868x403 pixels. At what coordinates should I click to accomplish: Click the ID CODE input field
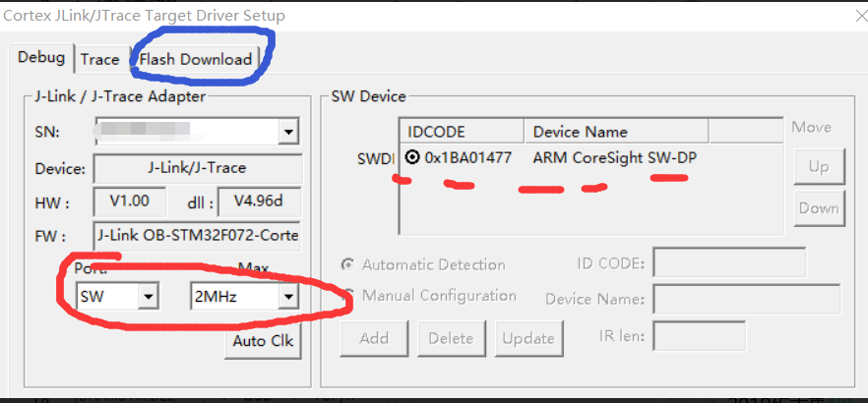click(729, 263)
